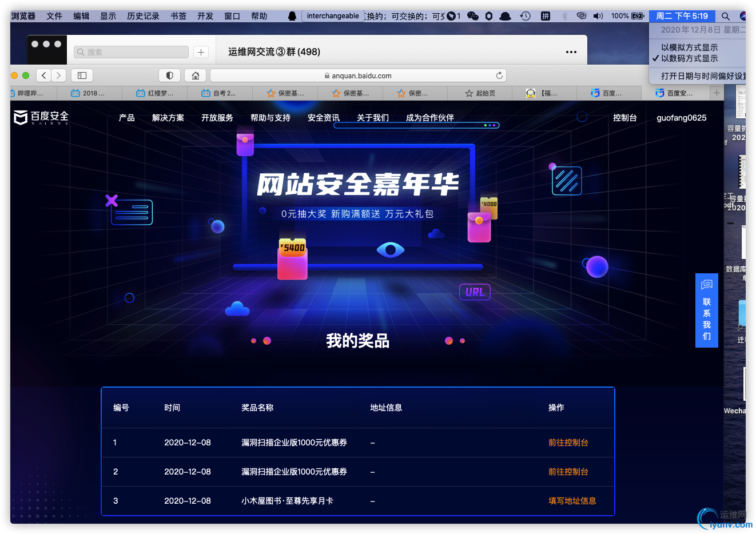Click the eye icon under the banner
Image resolution: width=756 pixels, height=534 pixels.
coord(391,250)
